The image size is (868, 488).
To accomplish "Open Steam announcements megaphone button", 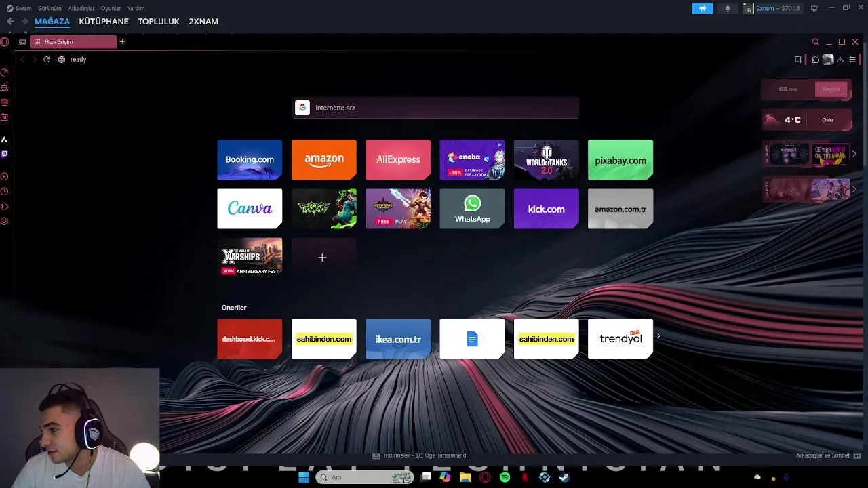I will (x=703, y=8).
